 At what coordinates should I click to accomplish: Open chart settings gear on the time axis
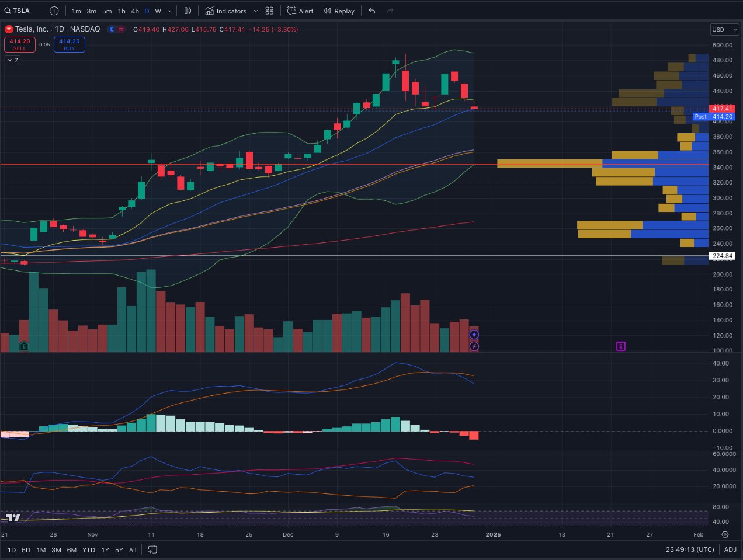[725, 534]
